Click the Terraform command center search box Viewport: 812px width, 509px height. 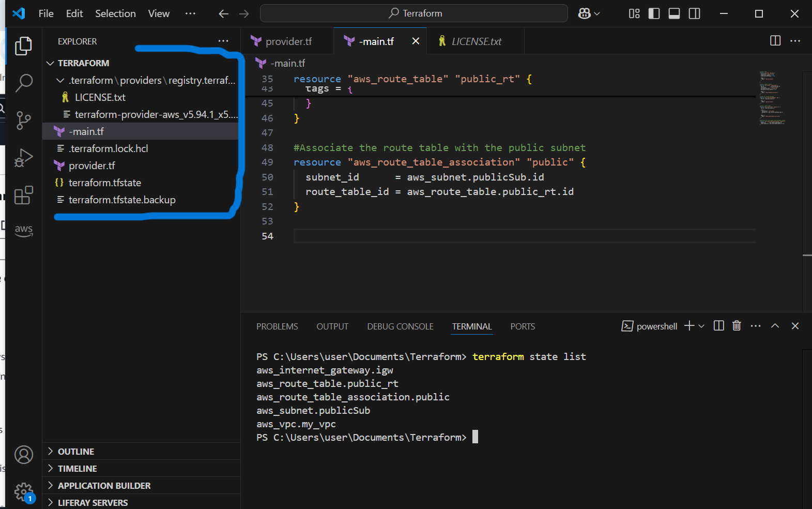414,13
